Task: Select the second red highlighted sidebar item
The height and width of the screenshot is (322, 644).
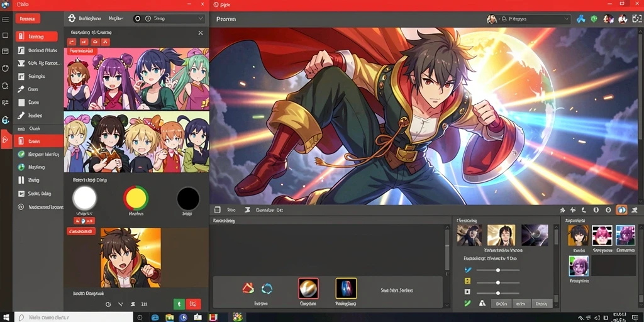Action: [x=39, y=141]
